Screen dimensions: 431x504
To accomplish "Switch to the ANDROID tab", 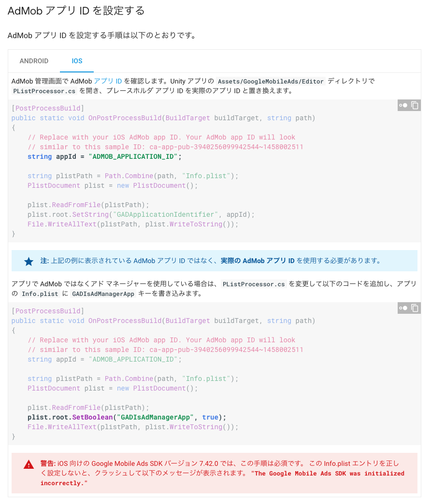I will click(34, 61).
